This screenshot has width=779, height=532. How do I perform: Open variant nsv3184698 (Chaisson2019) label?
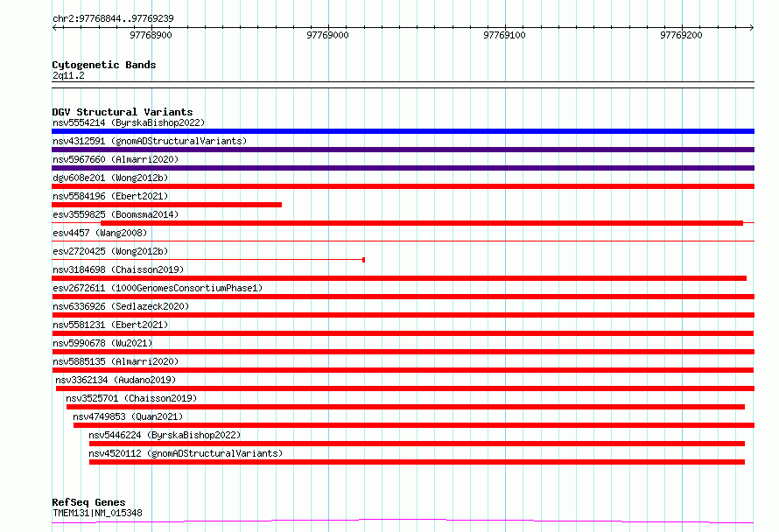pos(118,269)
